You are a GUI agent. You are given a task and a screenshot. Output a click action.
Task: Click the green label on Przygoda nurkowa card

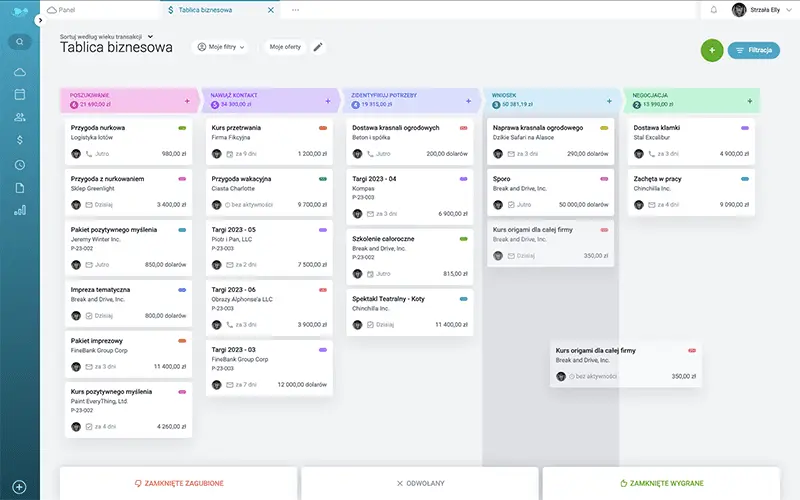tap(182, 128)
